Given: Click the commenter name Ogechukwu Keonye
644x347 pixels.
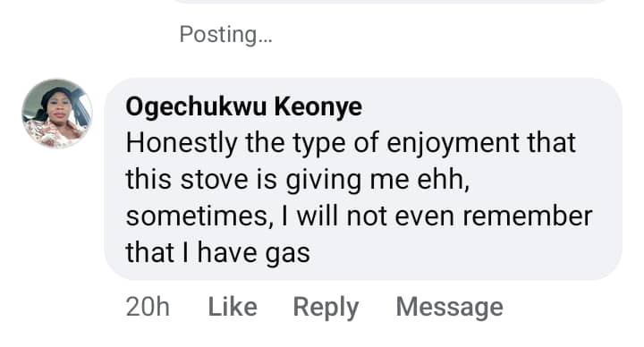Looking at the screenshot, I should 244,106.
